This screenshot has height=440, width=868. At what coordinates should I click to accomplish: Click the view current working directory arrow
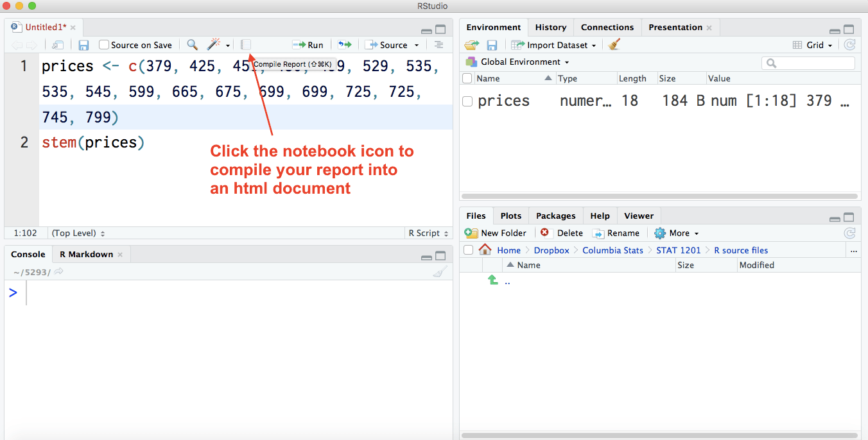point(58,272)
